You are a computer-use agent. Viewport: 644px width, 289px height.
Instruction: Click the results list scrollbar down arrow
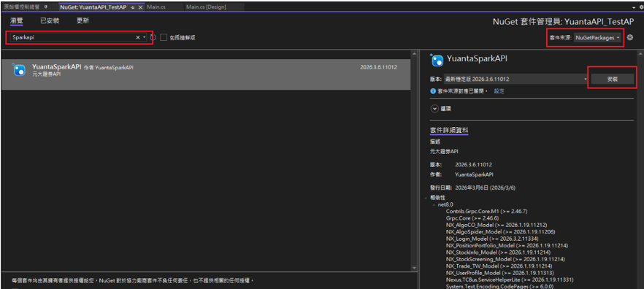coord(414,268)
